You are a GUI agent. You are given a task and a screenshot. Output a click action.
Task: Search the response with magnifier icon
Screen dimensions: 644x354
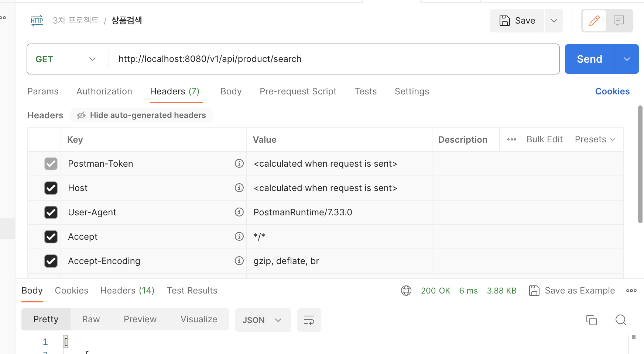tap(621, 320)
